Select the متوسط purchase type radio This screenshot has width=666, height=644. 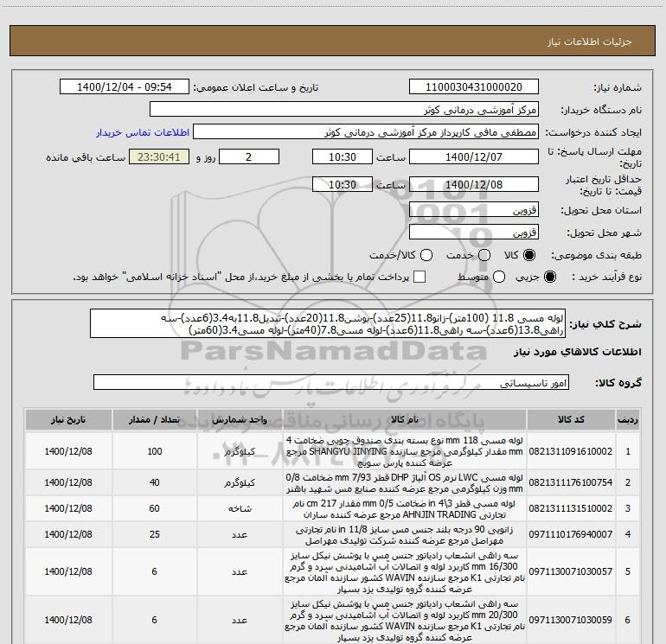[499, 277]
